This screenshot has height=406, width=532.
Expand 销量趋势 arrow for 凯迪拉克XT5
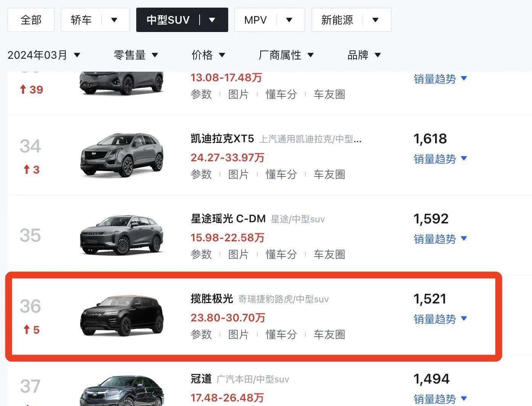click(x=464, y=158)
